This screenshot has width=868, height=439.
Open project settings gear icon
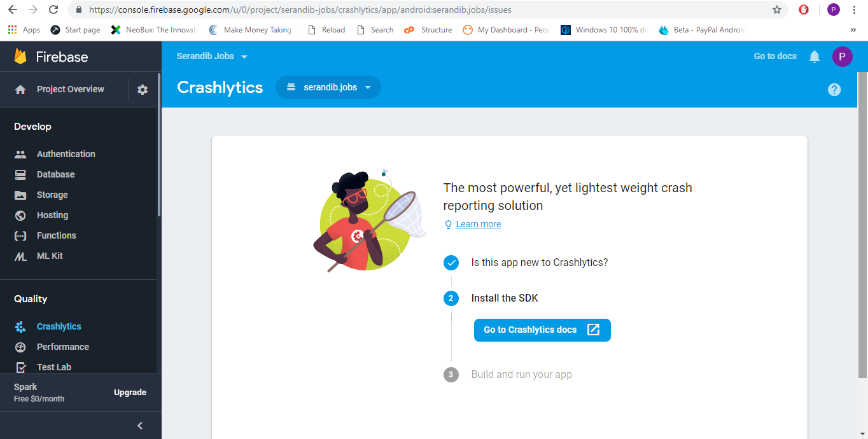point(143,90)
